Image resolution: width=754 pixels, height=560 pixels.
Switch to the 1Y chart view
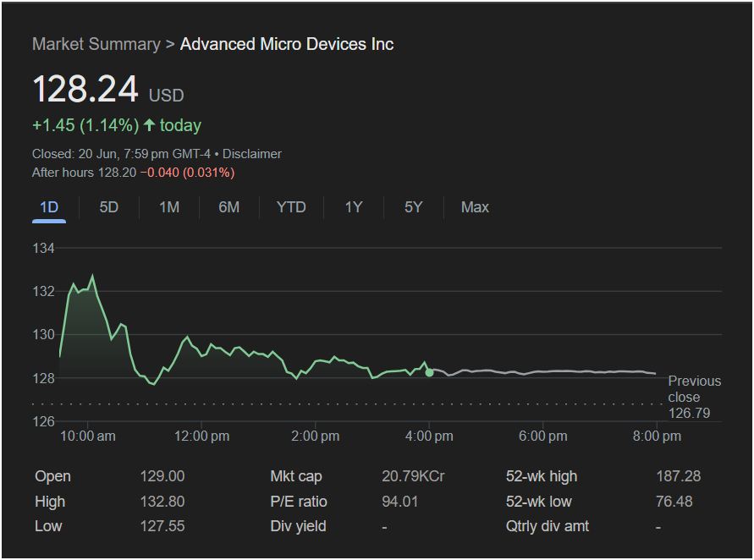coord(354,207)
